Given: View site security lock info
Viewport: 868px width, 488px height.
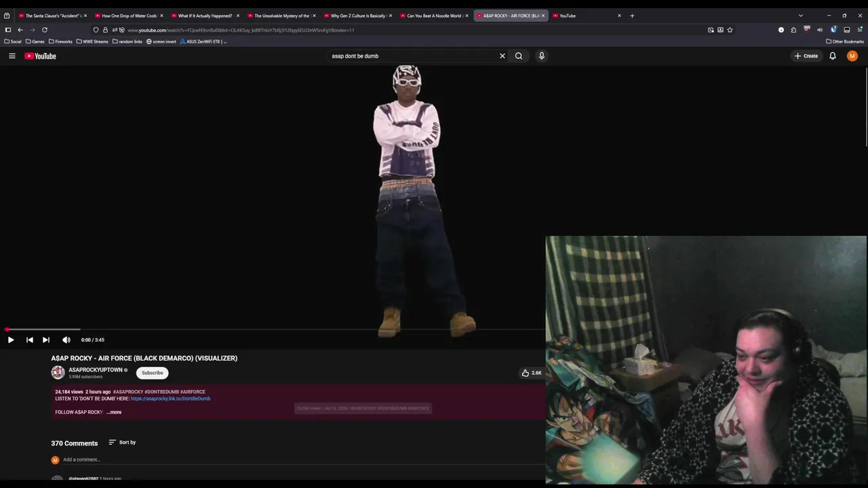Looking at the screenshot, I should [x=105, y=30].
